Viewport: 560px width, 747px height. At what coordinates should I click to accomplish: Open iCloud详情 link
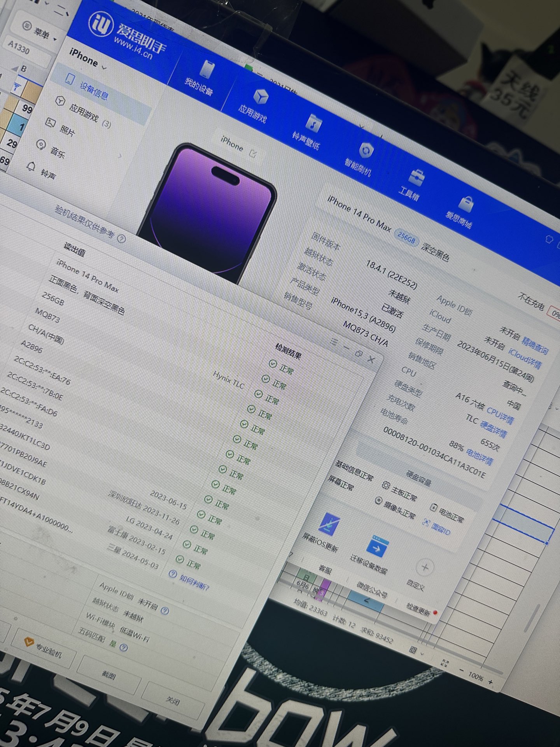525,358
